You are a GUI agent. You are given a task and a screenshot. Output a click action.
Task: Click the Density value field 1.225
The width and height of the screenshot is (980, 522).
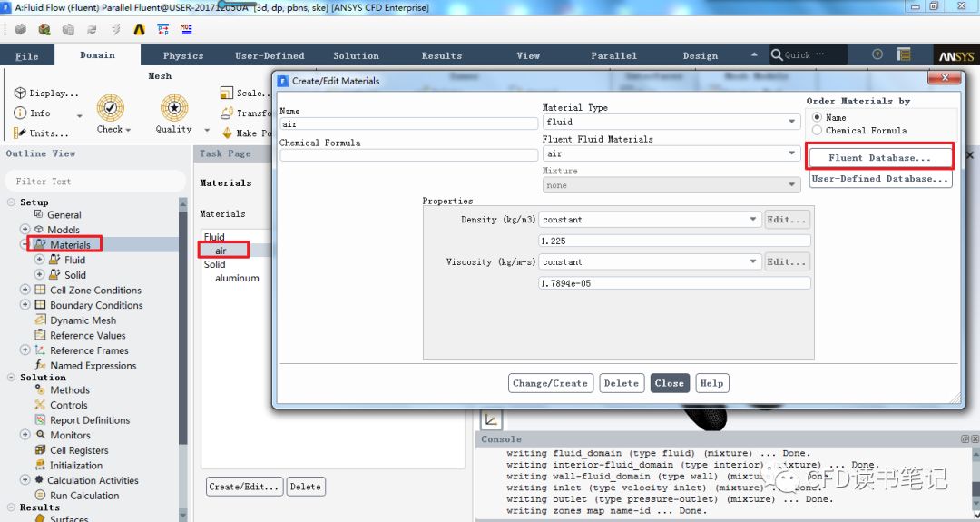point(674,241)
